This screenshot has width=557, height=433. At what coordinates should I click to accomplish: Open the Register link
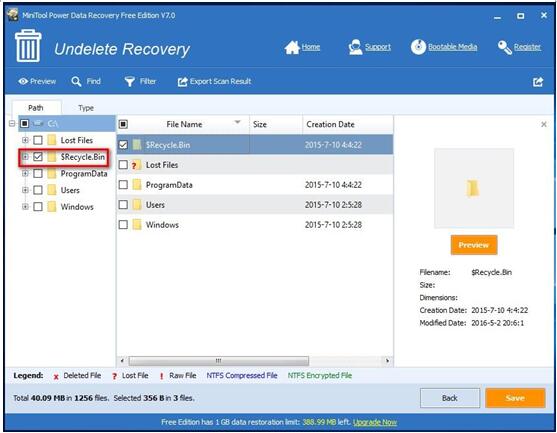[528, 47]
